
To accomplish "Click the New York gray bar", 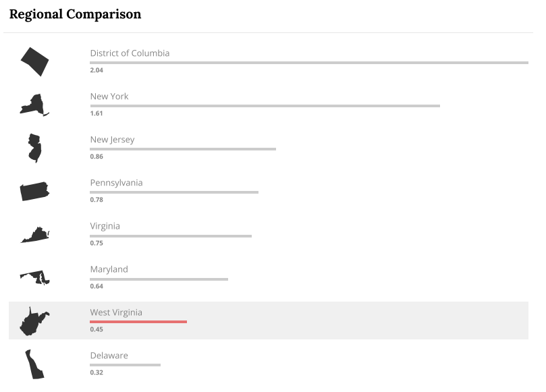I will [265, 106].
